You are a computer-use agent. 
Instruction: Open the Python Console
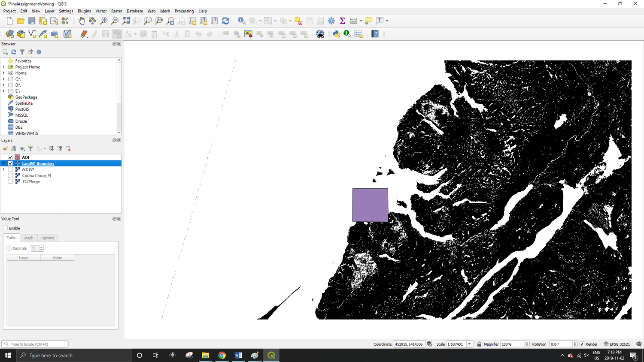pos(336,34)
